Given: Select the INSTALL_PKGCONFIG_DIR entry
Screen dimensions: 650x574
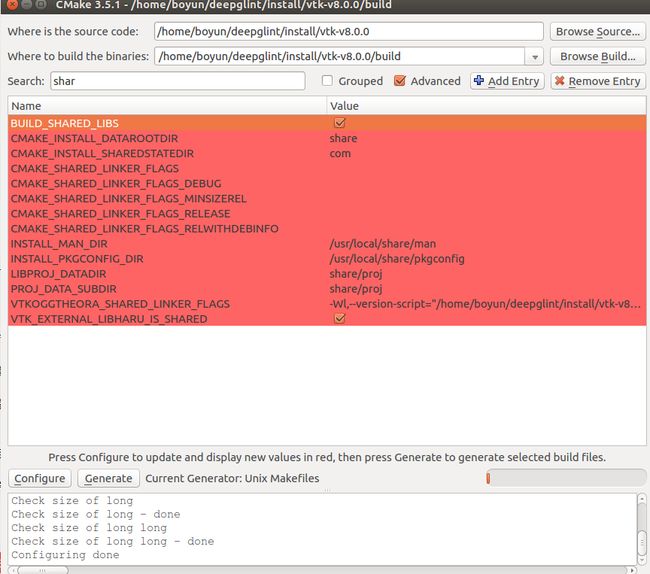Looking at the screenshot, I should tap(77, 259).
